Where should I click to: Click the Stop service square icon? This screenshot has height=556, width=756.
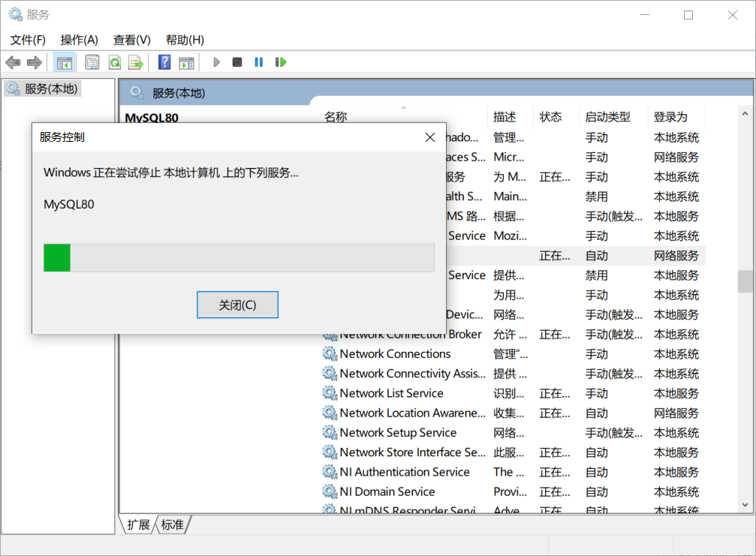pyautogui.click(x=237, y=62)
